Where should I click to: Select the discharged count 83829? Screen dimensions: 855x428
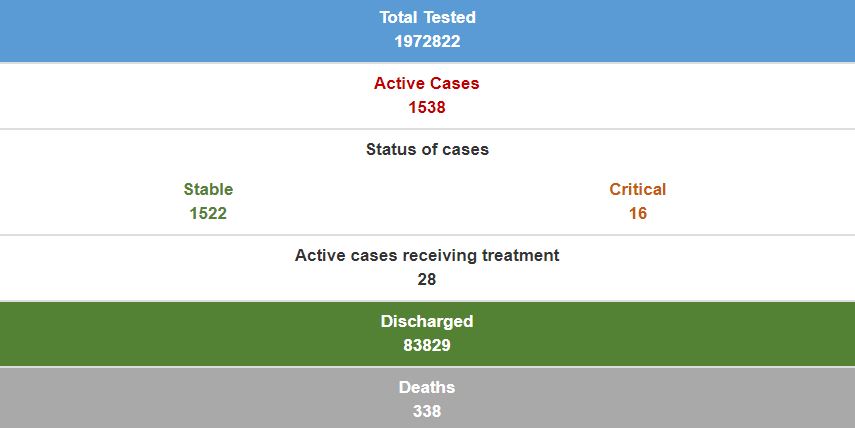tap(427, 345)
